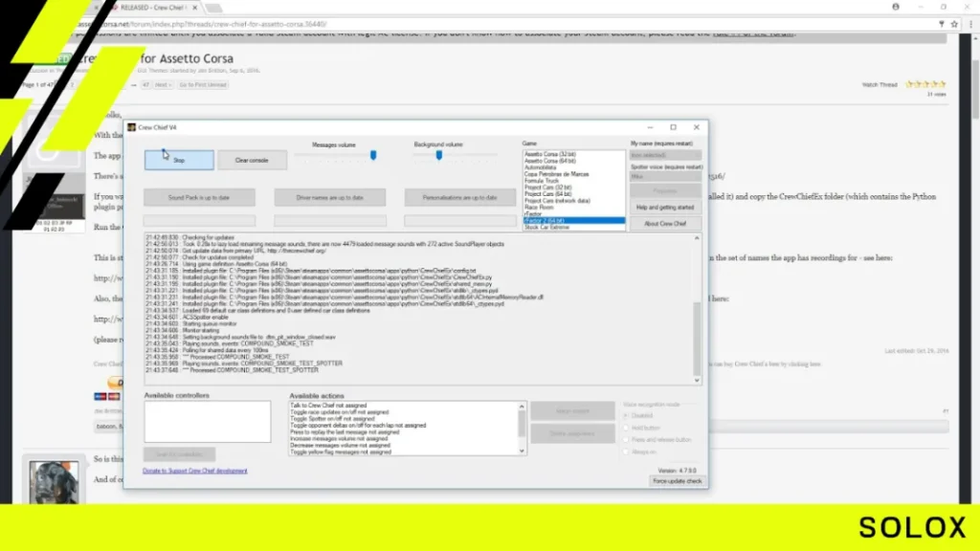
Task: Click the Crew Chief V4 title bar icon
Action: (132, 127)
